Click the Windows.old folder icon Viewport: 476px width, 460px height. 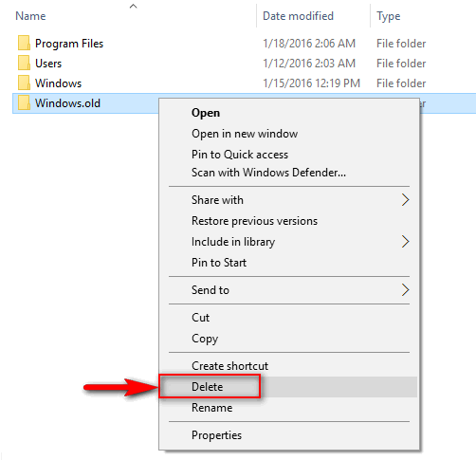[24, 102]
